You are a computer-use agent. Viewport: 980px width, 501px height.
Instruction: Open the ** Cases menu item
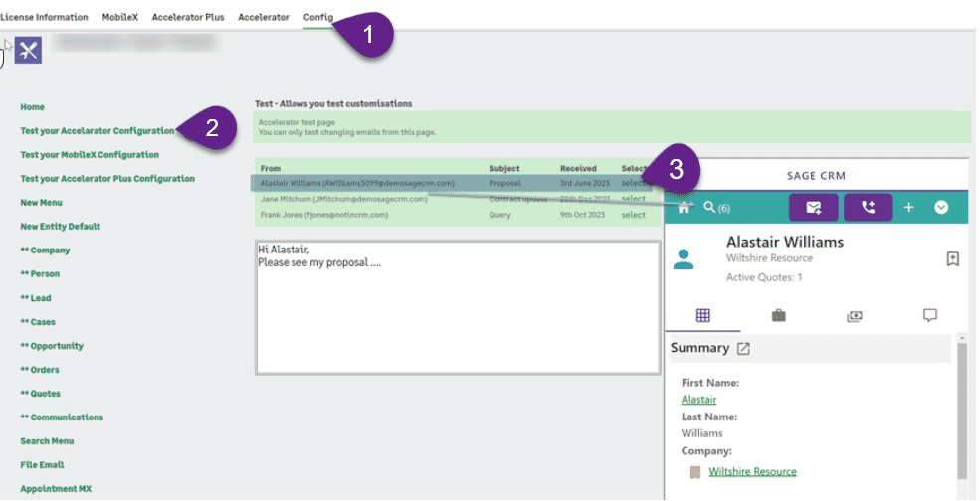point(38,322)
